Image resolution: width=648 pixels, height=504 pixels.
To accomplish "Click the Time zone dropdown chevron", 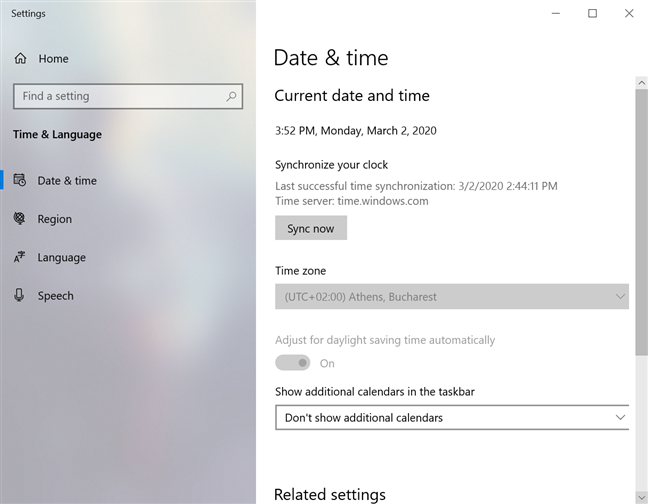I will tap(620, 296).
